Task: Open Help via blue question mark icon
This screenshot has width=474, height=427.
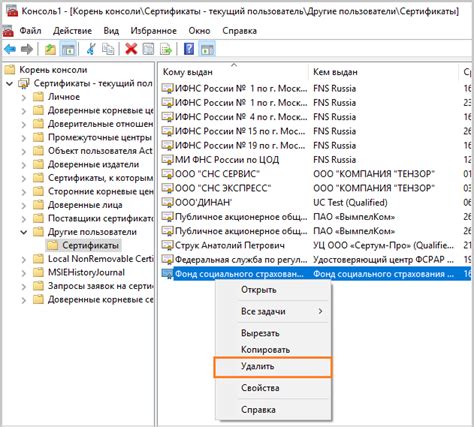Action: pos(189,49)
